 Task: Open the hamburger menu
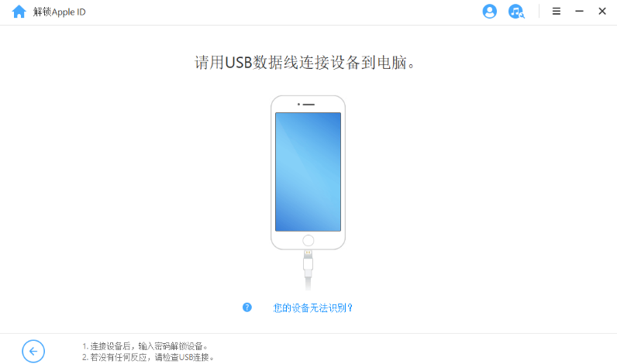tap(557, 11)
